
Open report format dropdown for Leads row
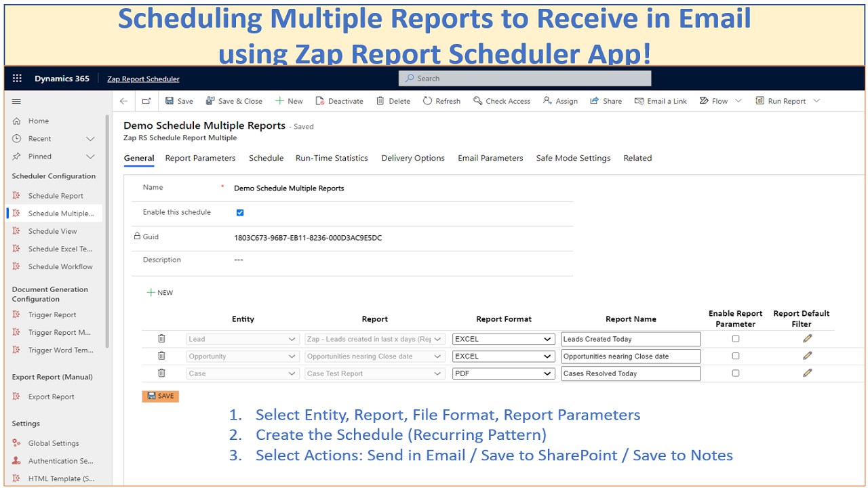coord(504,339)
